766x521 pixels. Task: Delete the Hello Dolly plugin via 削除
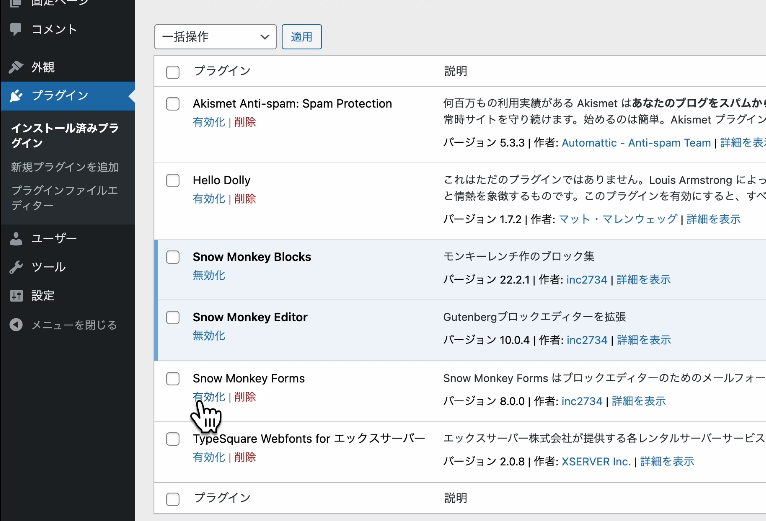pyautogui.click(x=245, y=199)
